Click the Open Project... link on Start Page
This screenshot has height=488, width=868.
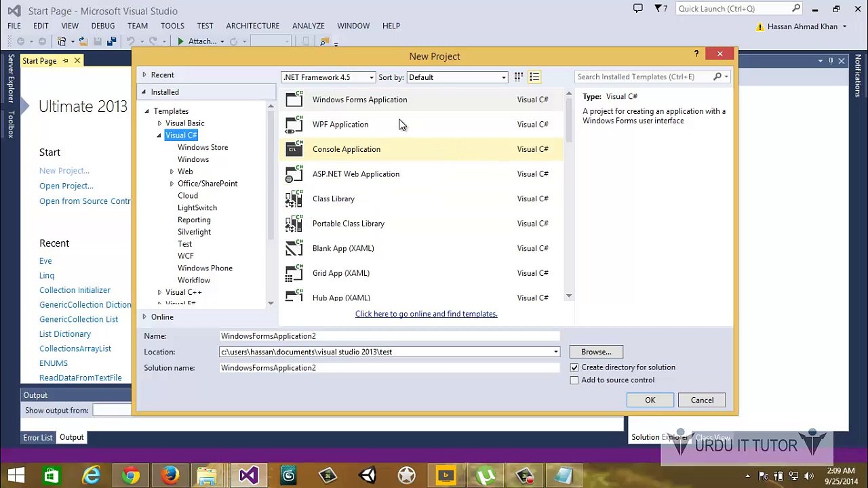tap(66, 186)
